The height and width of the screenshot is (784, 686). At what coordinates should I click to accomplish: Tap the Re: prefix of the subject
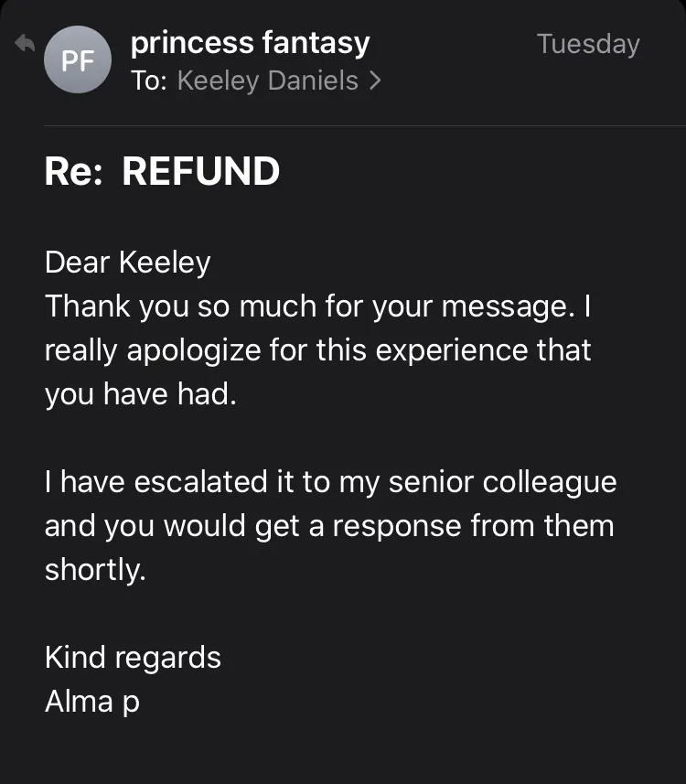[74, 171]
